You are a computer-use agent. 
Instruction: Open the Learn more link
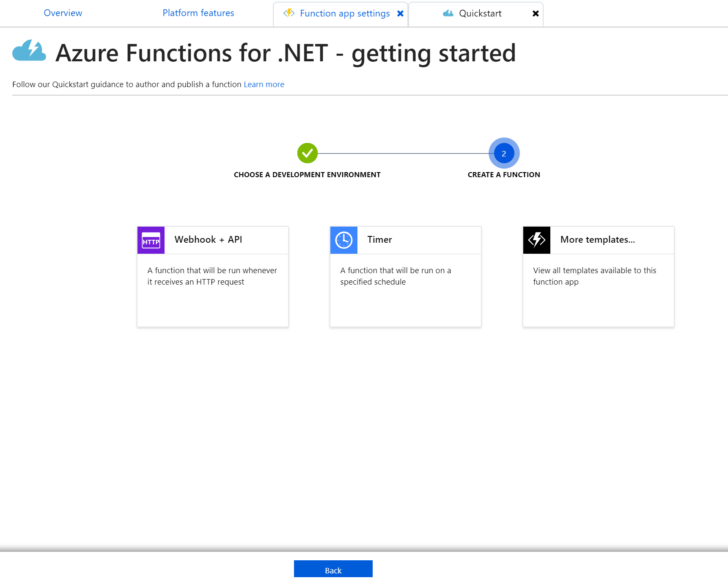pyautogui.click(x=264, y=85)
